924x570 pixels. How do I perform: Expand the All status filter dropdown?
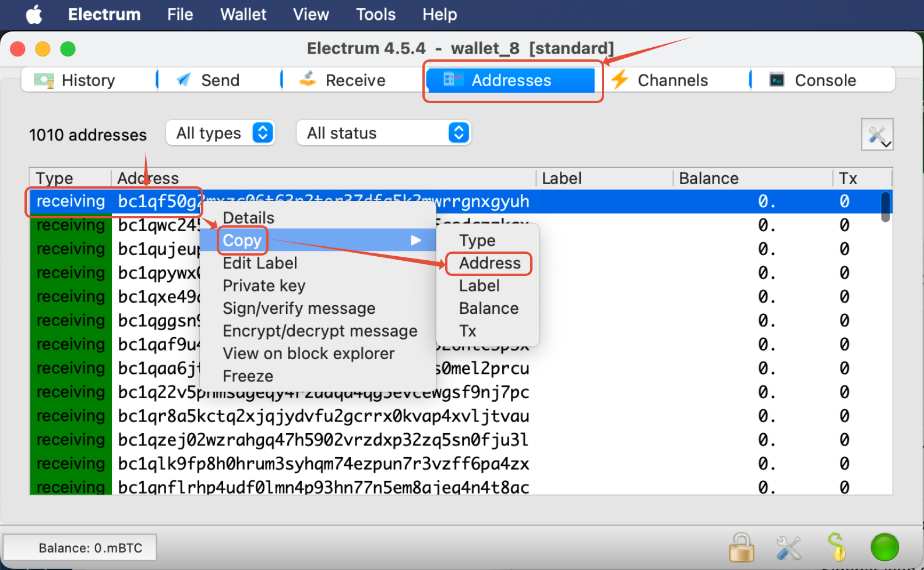(384, 133)
